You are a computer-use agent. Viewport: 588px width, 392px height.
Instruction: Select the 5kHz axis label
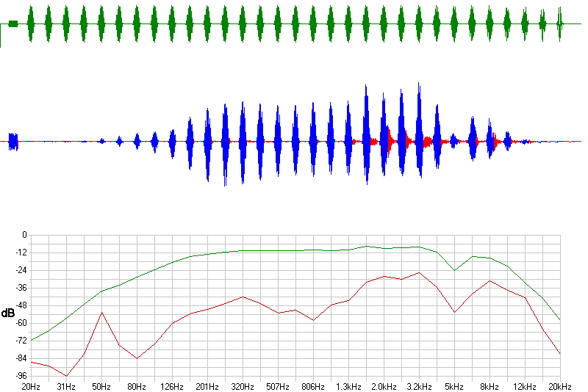(x=454, y=387)
